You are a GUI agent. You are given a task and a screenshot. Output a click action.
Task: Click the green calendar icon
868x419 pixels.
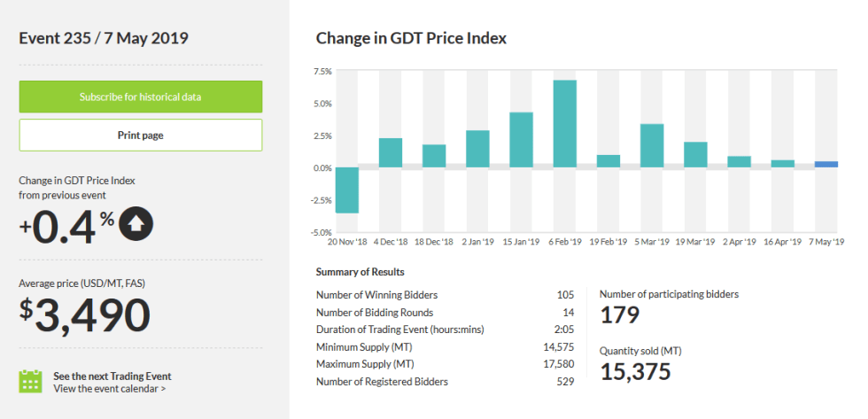point(31,382)
